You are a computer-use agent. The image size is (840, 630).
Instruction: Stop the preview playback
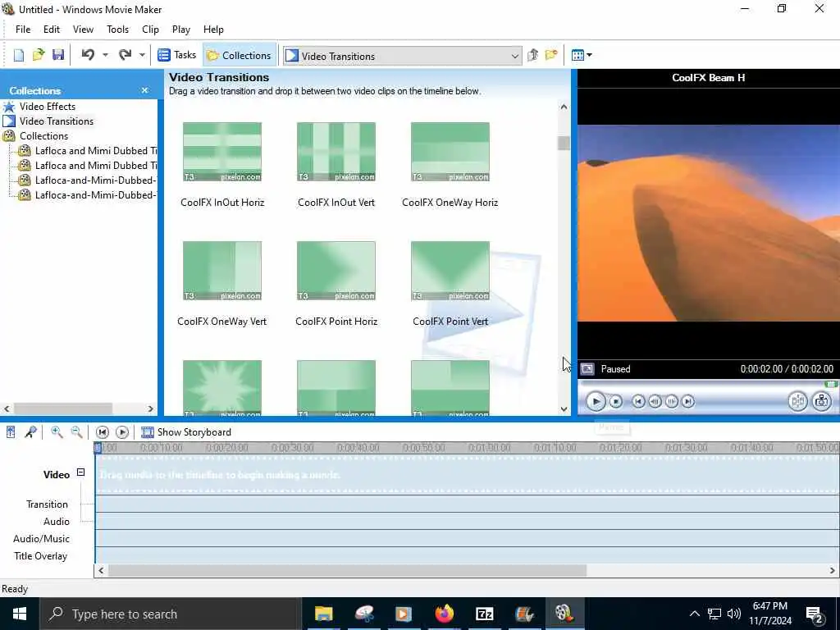616,401
